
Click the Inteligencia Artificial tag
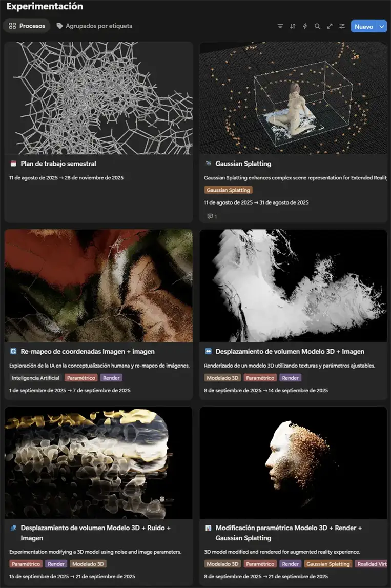pyautogui.click(x=35, y=378)
